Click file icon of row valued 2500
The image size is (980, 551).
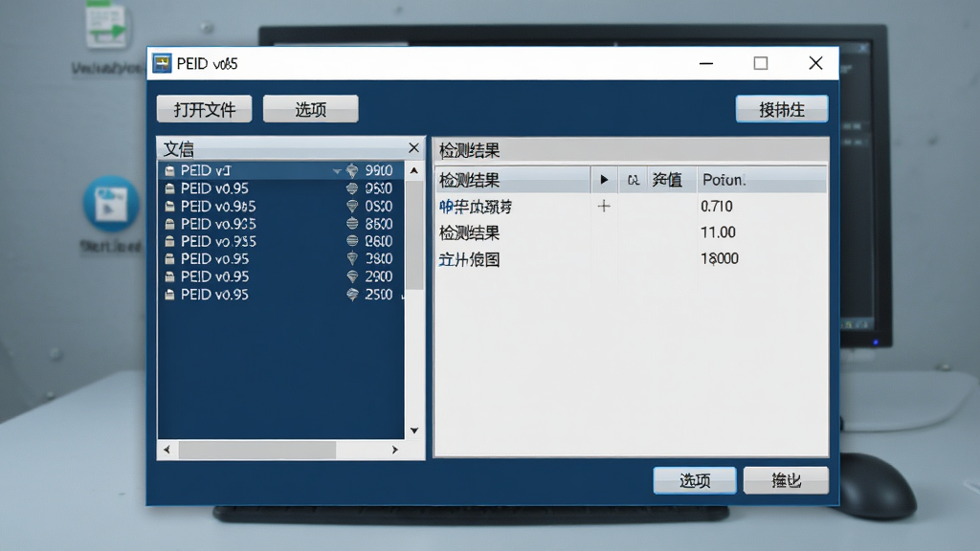169,295
